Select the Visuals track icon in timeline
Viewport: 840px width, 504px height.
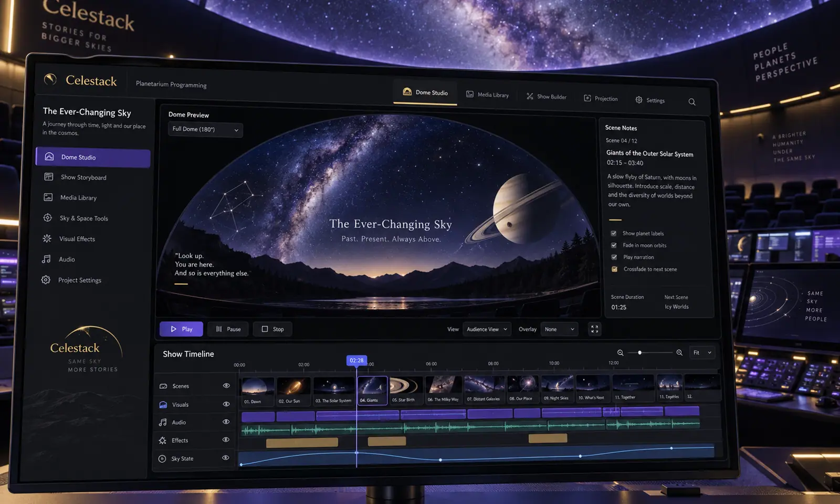click(163, 405)
